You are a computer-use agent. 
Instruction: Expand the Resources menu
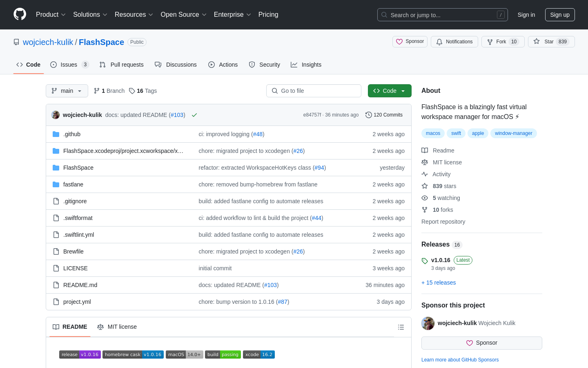click(x=134, y=15)
